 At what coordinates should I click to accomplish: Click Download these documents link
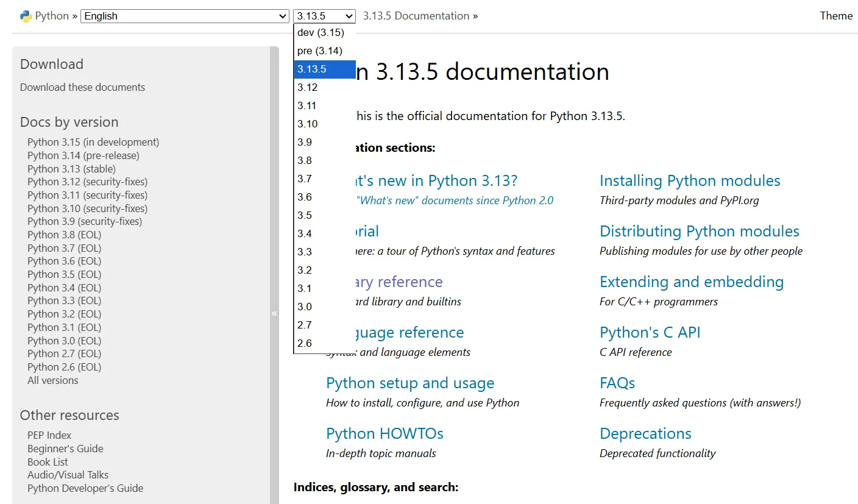click(x=82, y=87)
